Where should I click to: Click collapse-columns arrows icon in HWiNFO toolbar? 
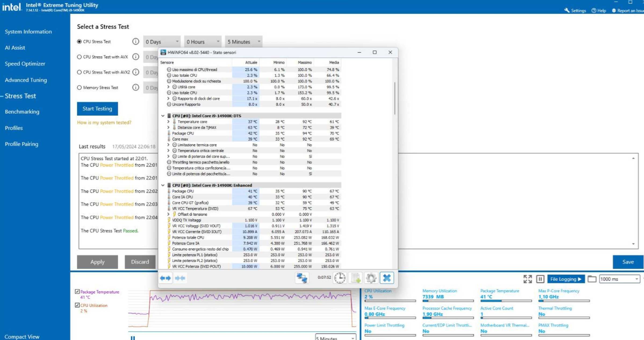(180, 278)
